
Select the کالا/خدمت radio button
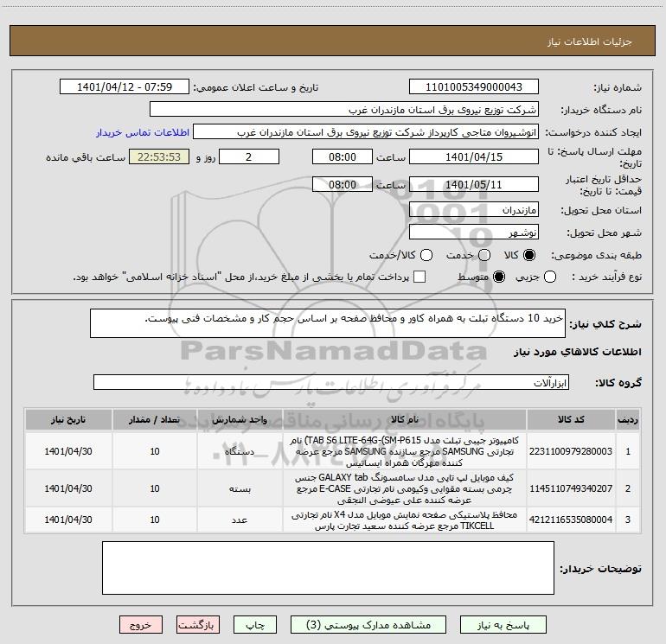426,255
